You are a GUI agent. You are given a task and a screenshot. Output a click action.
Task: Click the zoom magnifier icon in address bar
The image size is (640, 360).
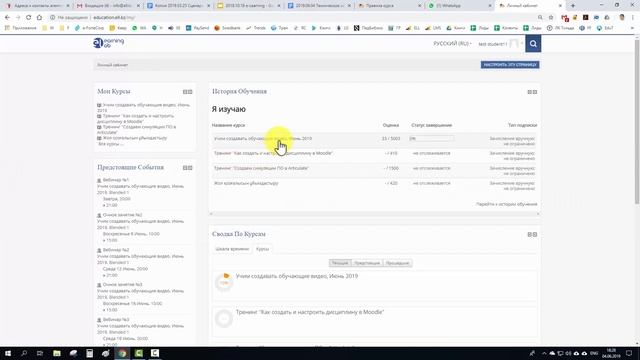[540, 18]
